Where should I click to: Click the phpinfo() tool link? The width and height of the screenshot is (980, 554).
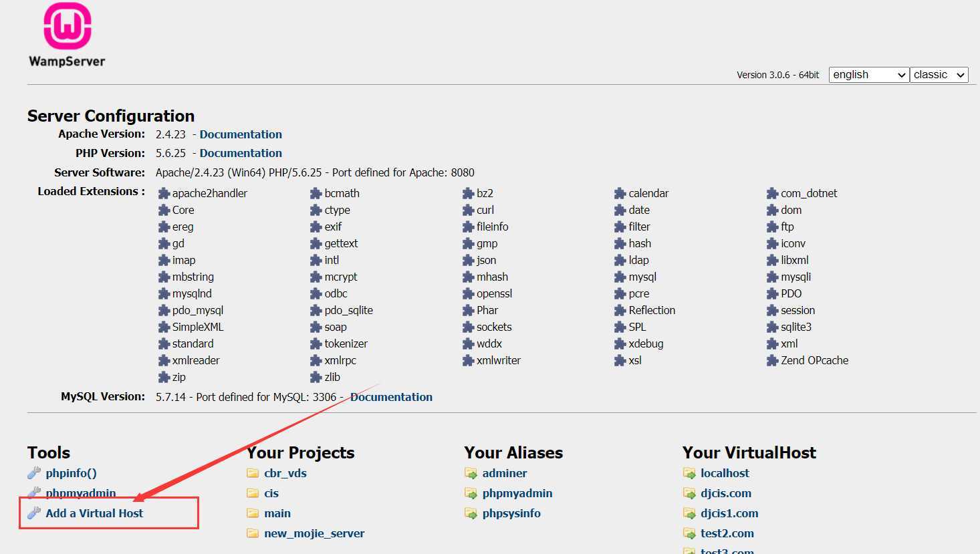point(71,473)
